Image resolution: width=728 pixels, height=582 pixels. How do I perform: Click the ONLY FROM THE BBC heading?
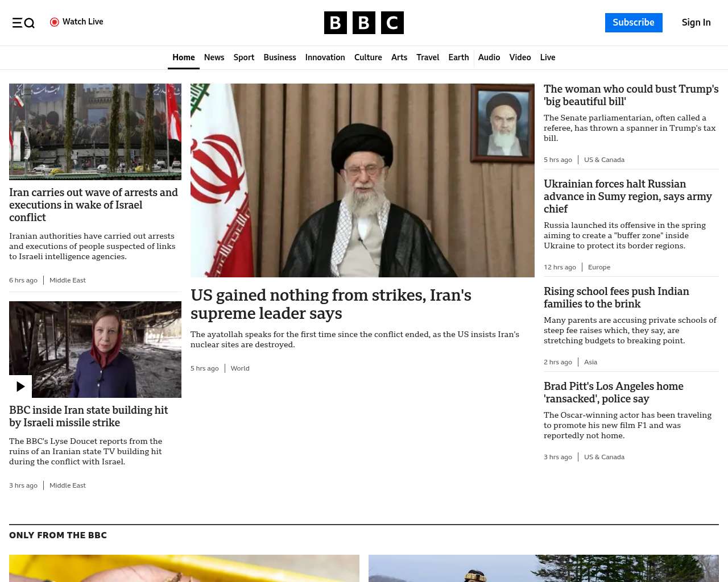pos(58,535)
